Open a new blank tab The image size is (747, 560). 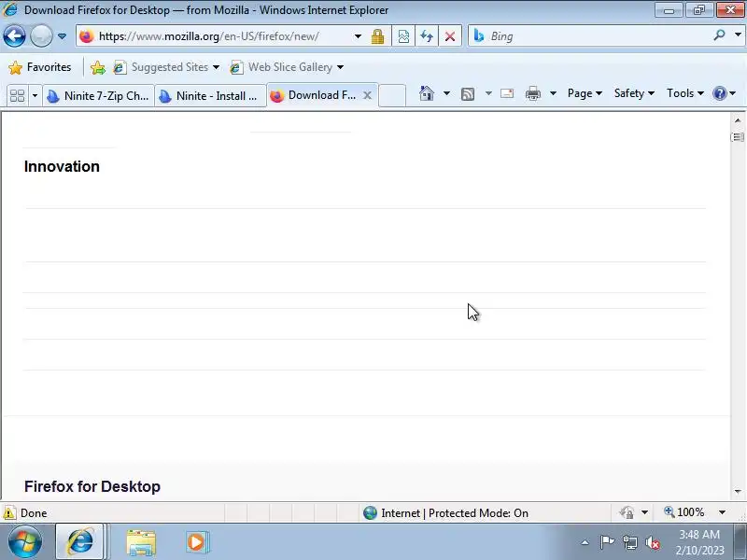(x=392, y=95)
